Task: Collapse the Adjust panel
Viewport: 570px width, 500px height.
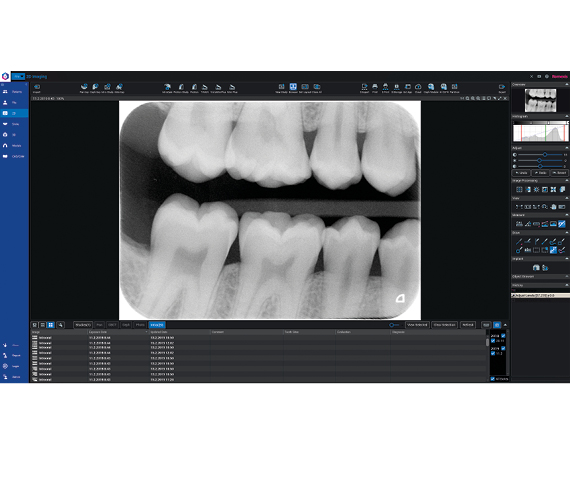Action: pyautogui.click(x=566, y=148)
